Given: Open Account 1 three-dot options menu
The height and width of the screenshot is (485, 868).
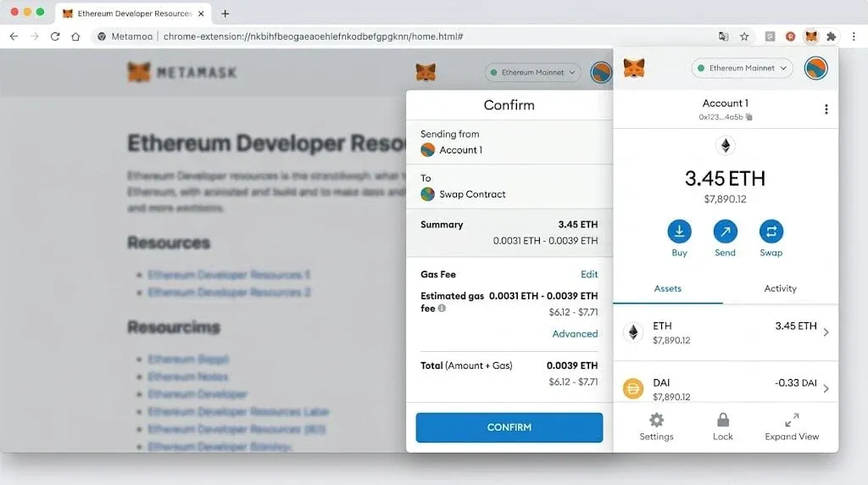Looking at the screenshot, I should [826, 109].
